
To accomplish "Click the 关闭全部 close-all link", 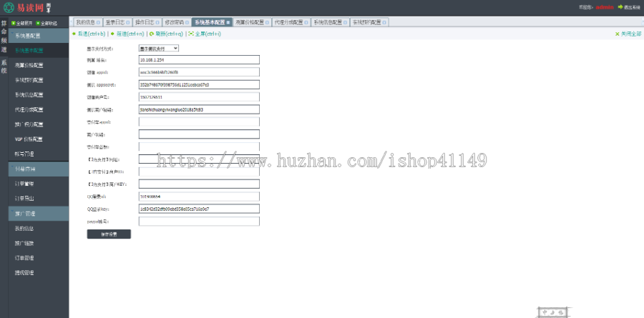I will (x=631, y=34).
